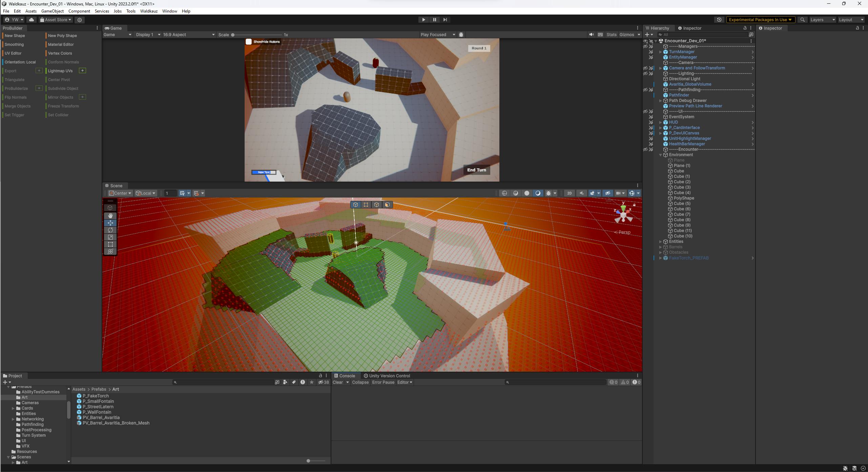Toggle visibility eye for Camera and FollowTransform
The height and width of the screenshot is (472, 868).
click(x=645, y=68)
